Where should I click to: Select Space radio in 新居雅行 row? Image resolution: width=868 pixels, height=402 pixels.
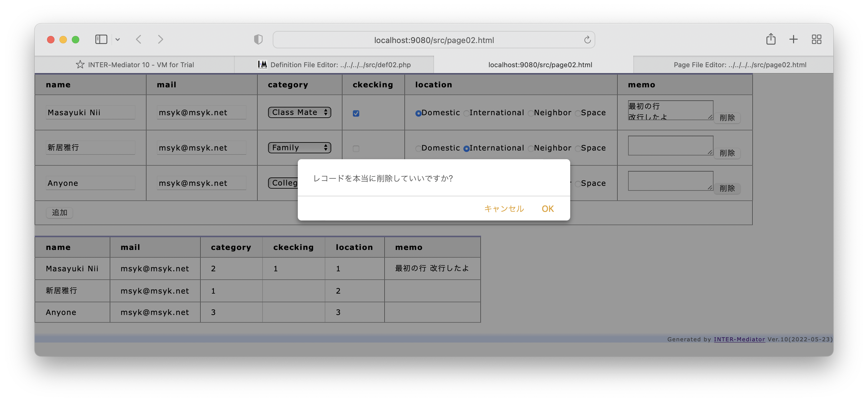578,148
